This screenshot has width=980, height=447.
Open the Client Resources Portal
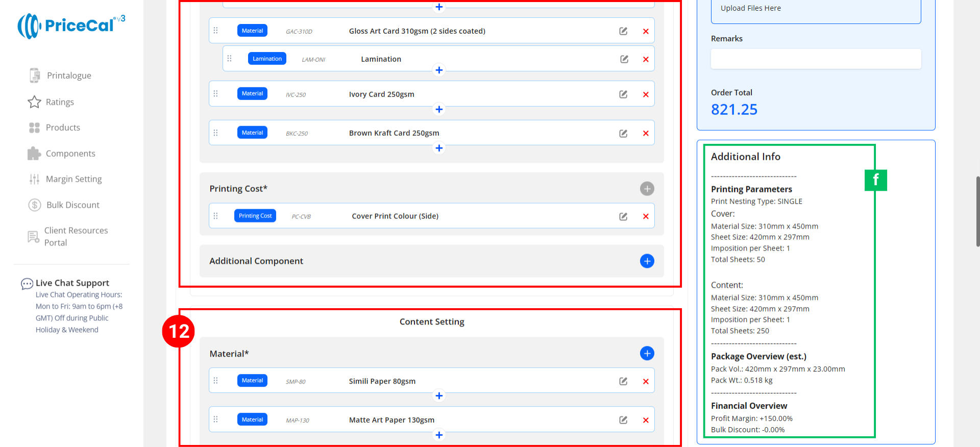[x=76, y=236]
